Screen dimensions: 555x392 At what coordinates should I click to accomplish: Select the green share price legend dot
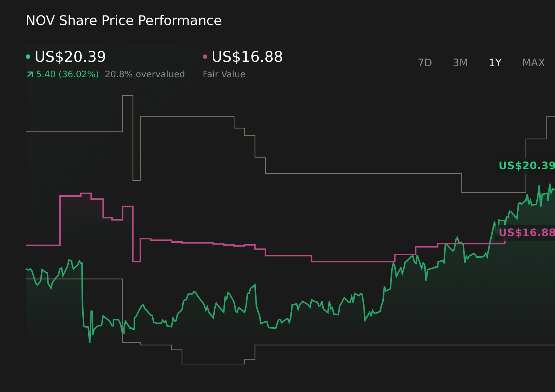[x=28, y=56]
